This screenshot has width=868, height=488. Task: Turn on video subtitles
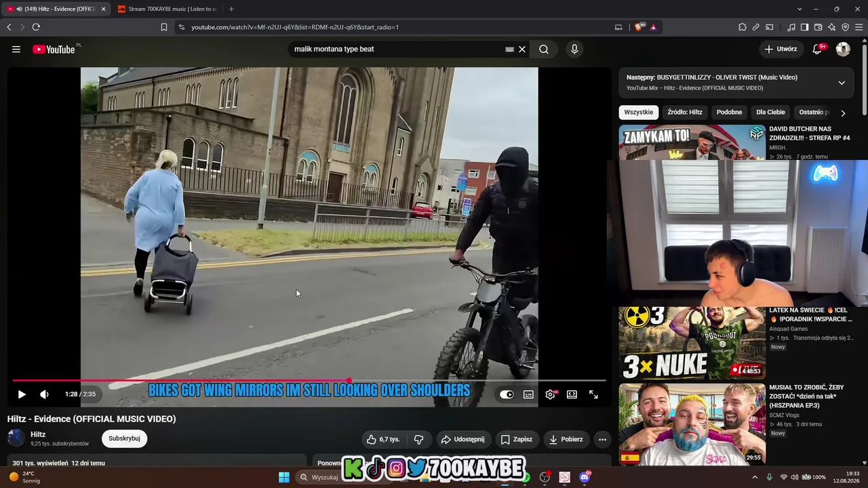click(x=528, y=394)
